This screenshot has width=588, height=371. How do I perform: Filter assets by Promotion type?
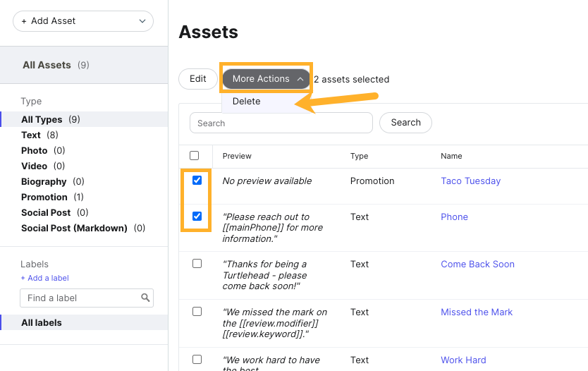click(x=44, y=197)
